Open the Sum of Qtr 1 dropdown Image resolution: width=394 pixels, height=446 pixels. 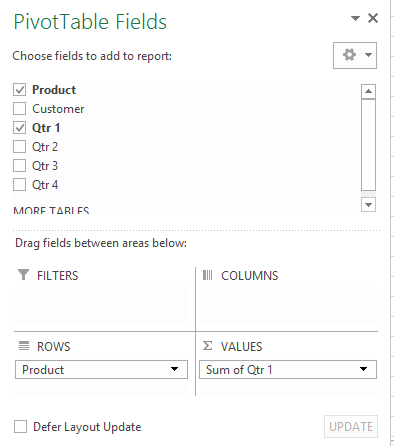(363, 369)
